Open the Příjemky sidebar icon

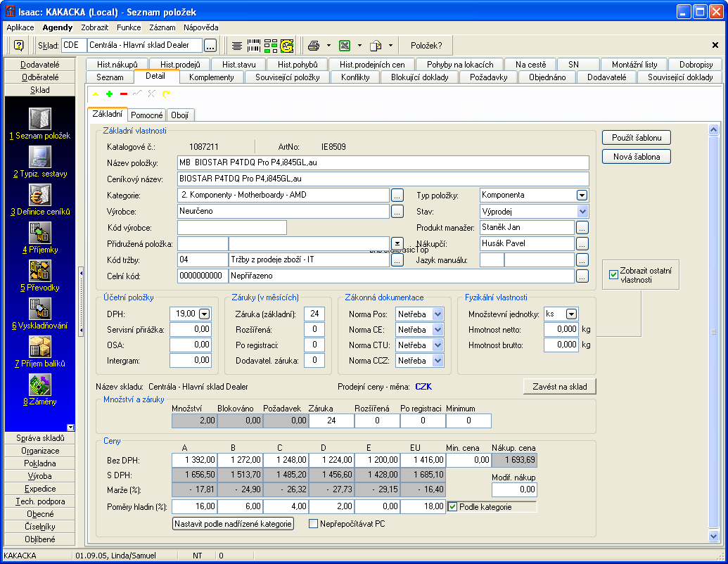39,233
